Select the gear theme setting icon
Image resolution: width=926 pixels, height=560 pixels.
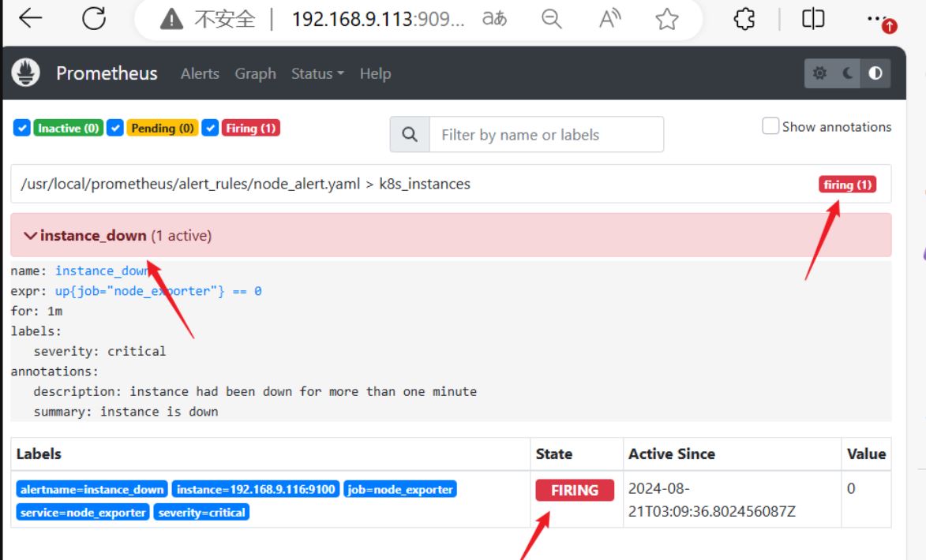coord(819,73)
